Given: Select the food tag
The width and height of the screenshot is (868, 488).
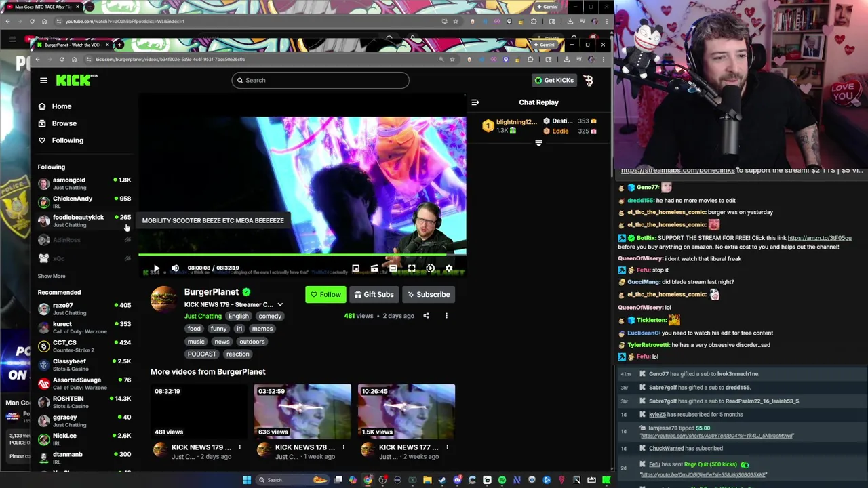Looking at the screenshot, I should point(194,329).
